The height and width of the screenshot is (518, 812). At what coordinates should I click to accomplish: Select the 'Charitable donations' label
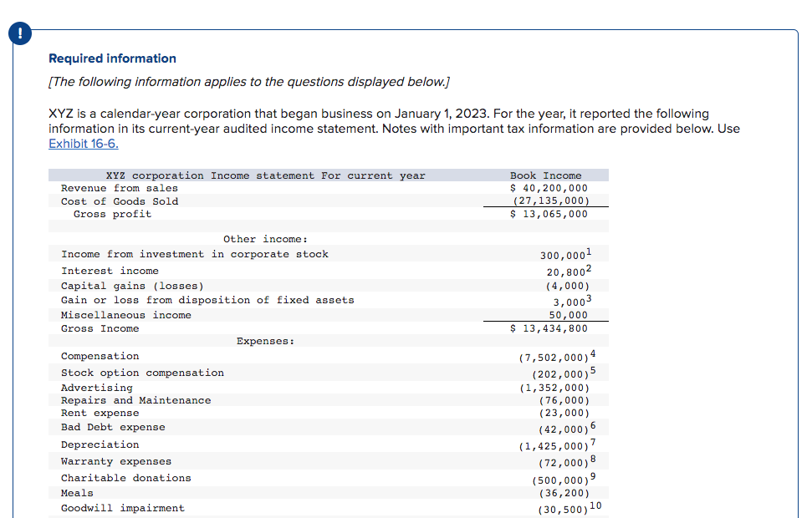point(125,478)
